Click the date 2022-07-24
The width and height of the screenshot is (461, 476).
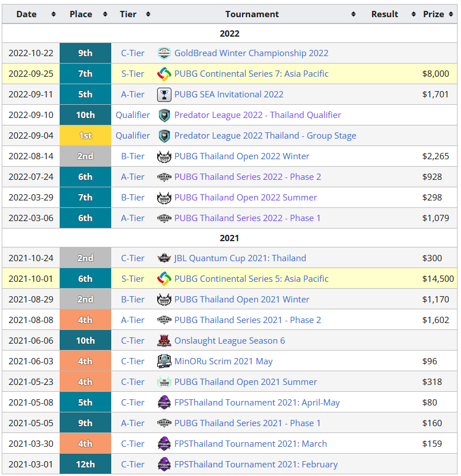click(31, 177)
